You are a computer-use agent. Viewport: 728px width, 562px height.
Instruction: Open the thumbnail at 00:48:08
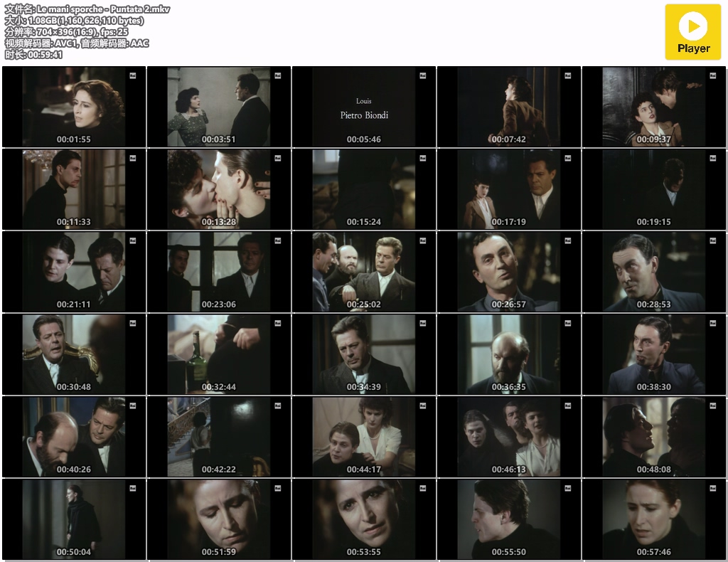654,437
